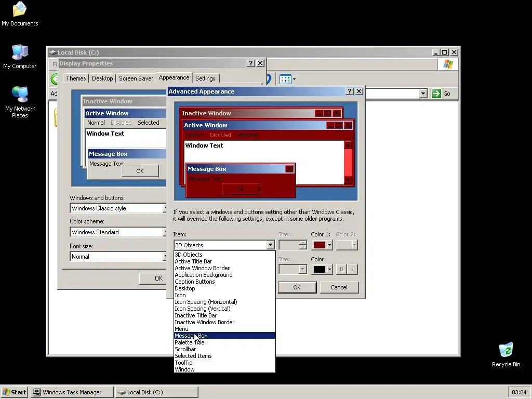
Task: Click the help button in Advanced Appearance title bar
Action: (x=350, y=91)
